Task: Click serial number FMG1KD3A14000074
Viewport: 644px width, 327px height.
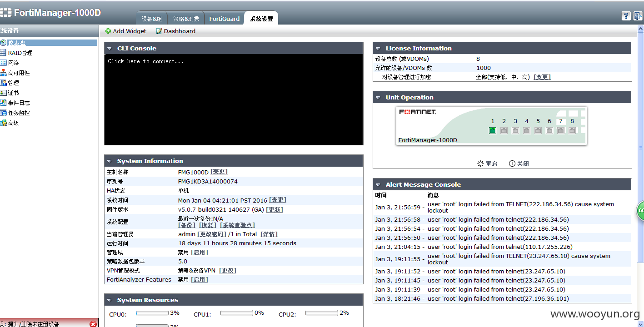Action: click(x=208, y=182)
